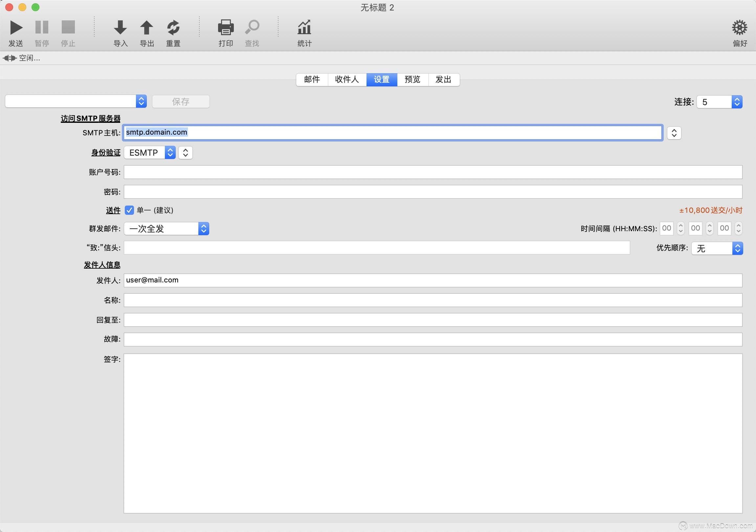Uncheck the 单一 (建议) checkbox
Image resolution: width=756 pixels, height=532 pixels.
pos(129,210)
